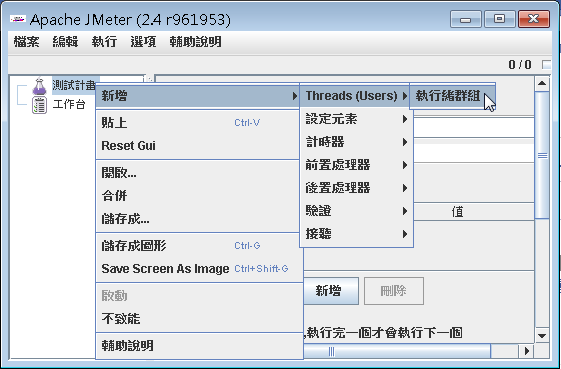The height and width of the screenshot is (369, 561).
Task: Click the WorkBench clipboard icon
Action: (39, 105)
